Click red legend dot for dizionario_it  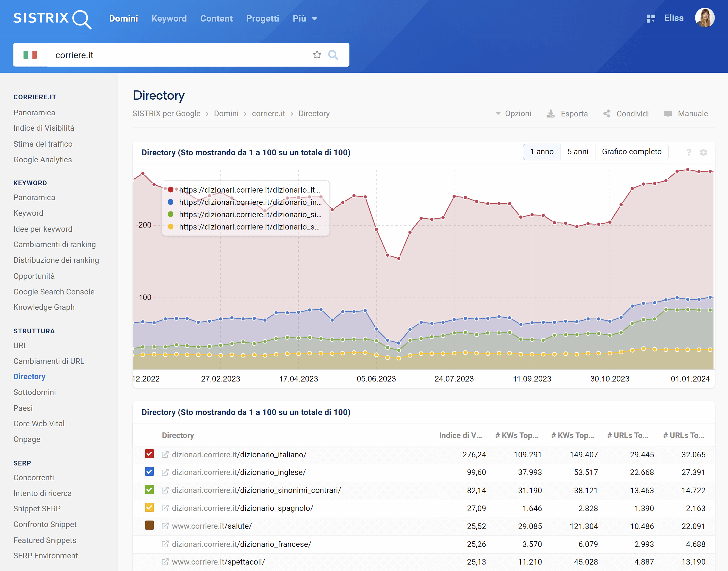tap(171, 189)
